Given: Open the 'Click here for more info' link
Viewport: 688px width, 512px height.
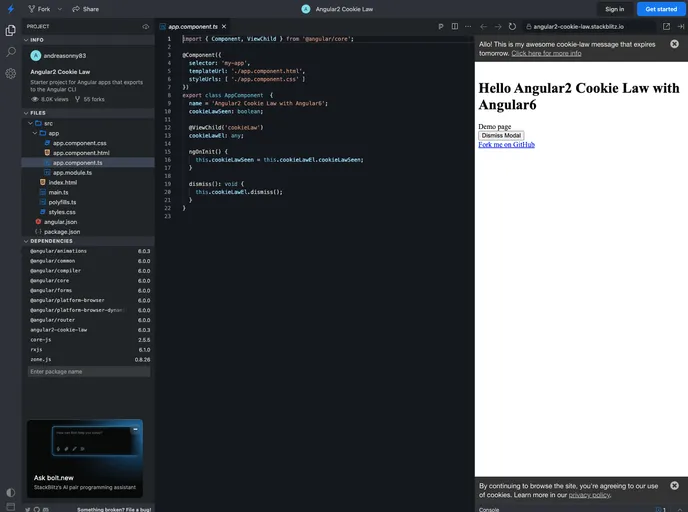Looking at the screenshot, I should 546,54.
